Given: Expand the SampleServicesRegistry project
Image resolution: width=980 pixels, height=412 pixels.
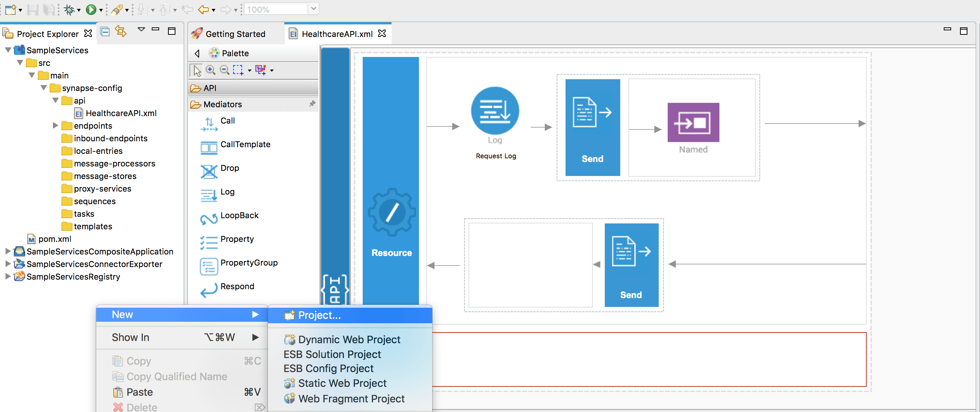Looking at the screenshot, I should pyautogui.click(x=8, y=276).
